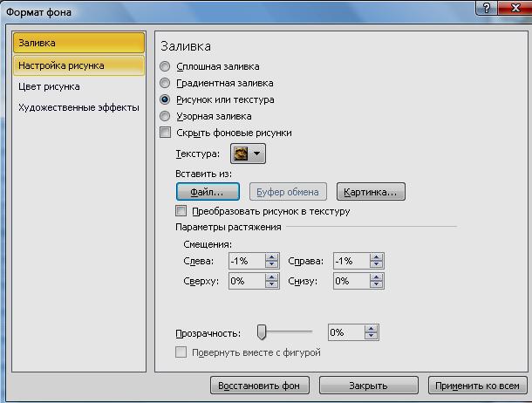Close the Формат фона dialog with X

(x=515, y=8)
